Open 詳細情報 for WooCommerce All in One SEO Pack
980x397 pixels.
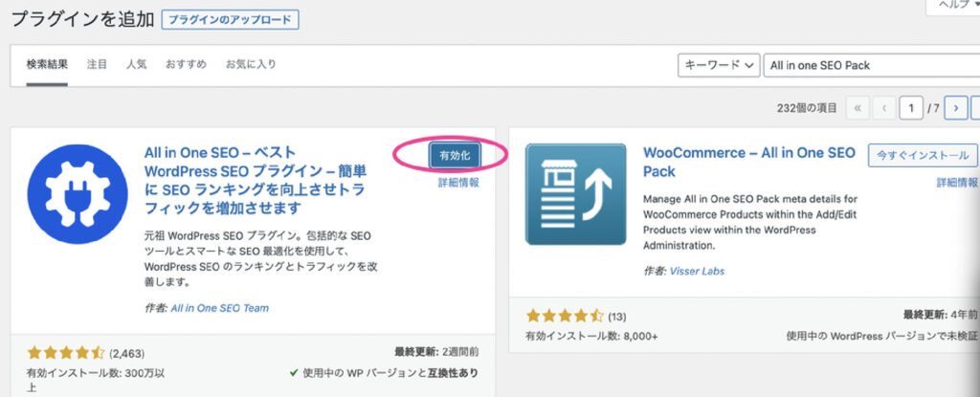pyautogui.click(x=957, y=183)
